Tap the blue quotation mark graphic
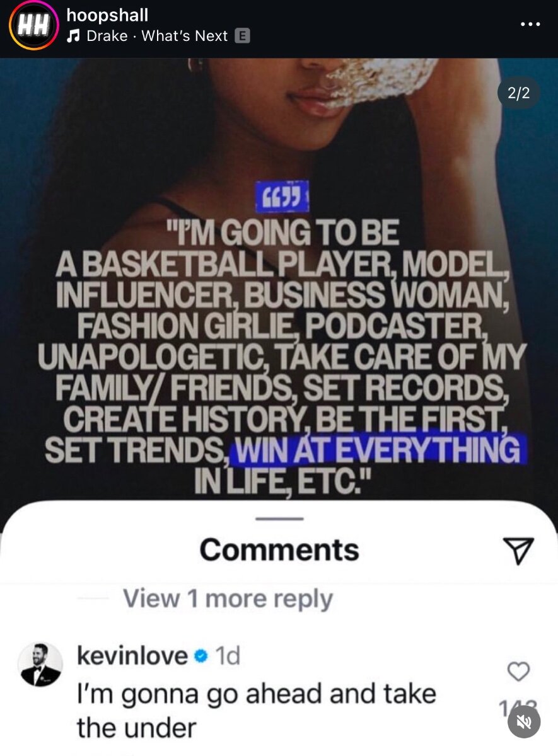This screenshot has width=558, height=756. coord(281,196)
